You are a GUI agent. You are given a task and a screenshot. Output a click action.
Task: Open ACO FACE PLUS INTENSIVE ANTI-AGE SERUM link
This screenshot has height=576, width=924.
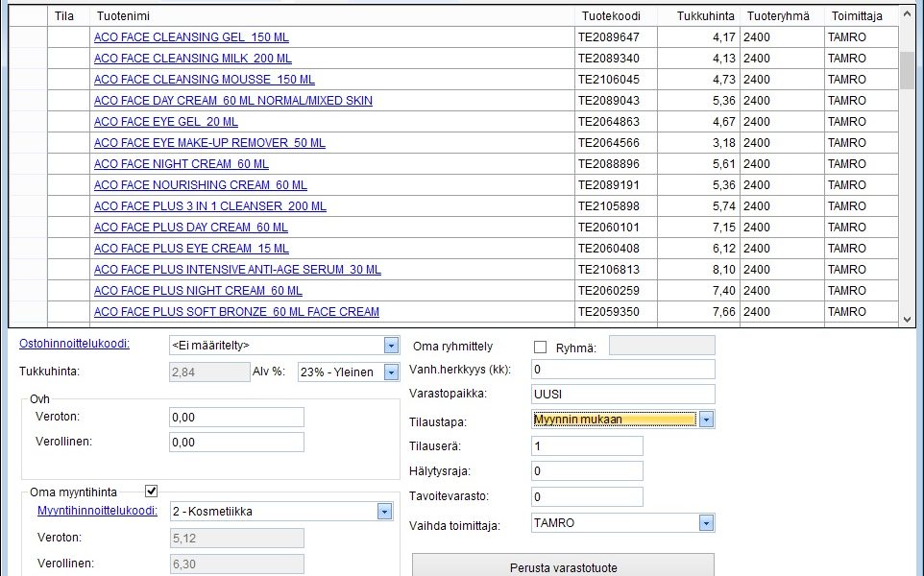237,271
